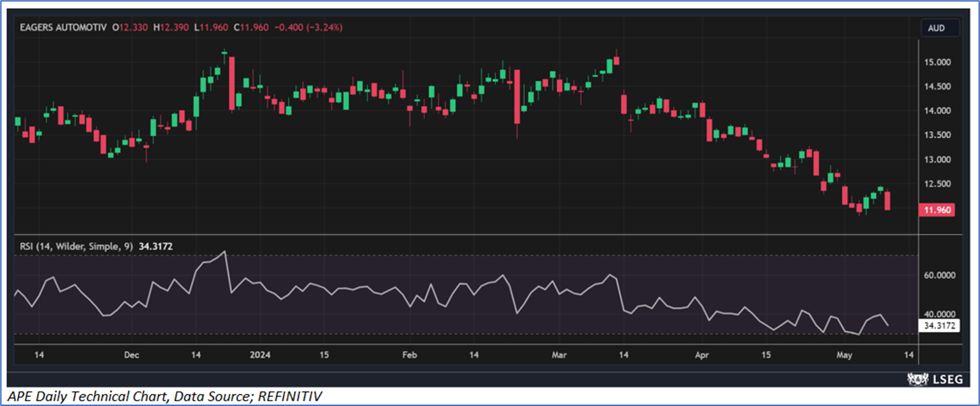The image size is (980, 406).
Task: Click the 60.0000 RSI axis label
Action: pyautogui.click(x=940, y=275)
